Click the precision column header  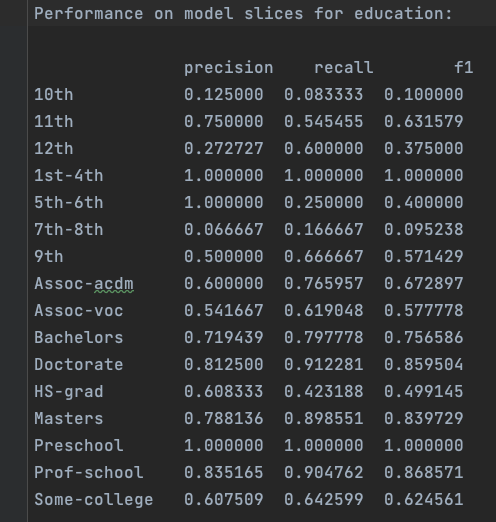tap(229, 68)
